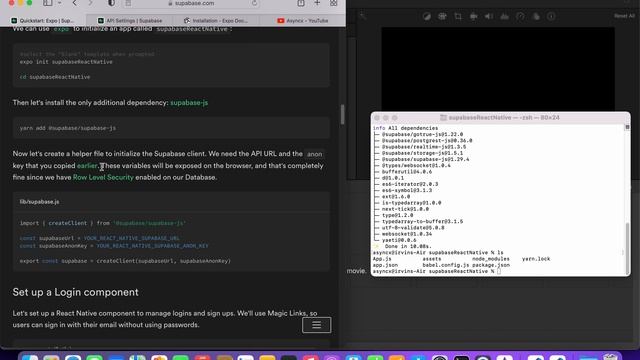The height and width of the screenshot is (360, 640).
Task: Click "@supabase/supabase-js@1.29.4" in Terminal
Action: 425,159
